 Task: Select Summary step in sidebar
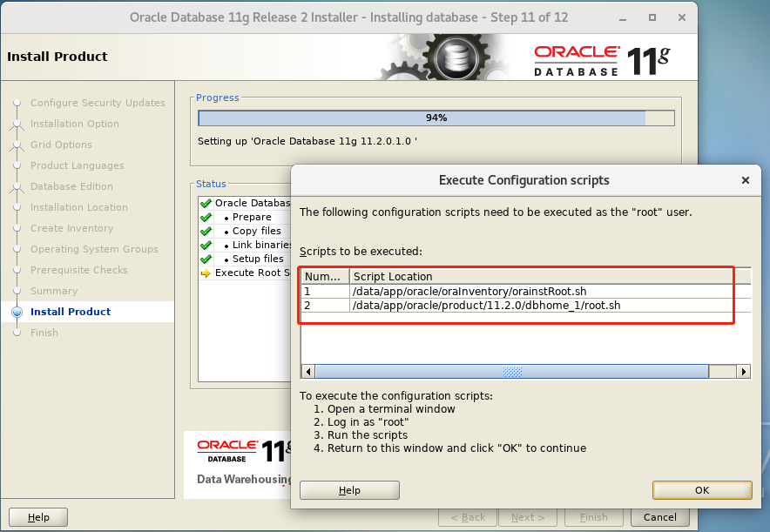click(54, 291)
